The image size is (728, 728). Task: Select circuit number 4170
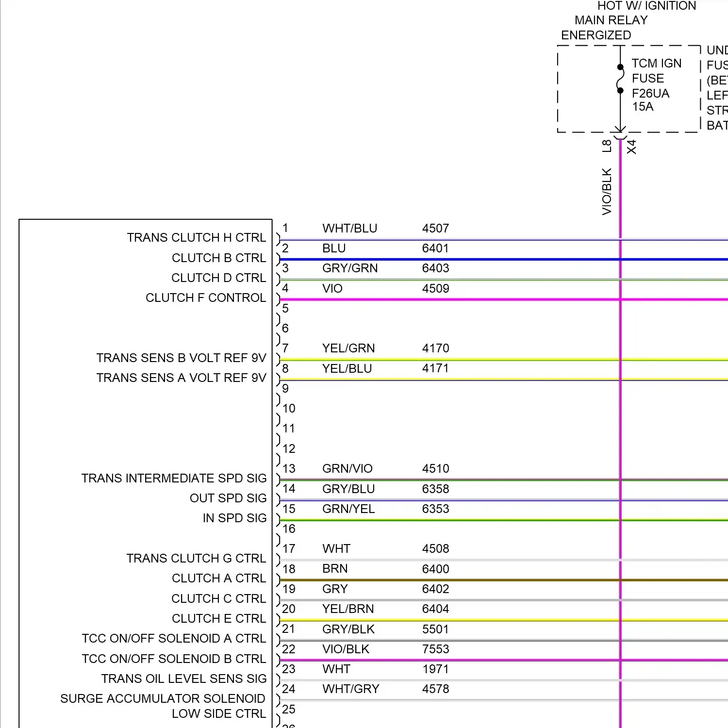(x=436, y=348)
